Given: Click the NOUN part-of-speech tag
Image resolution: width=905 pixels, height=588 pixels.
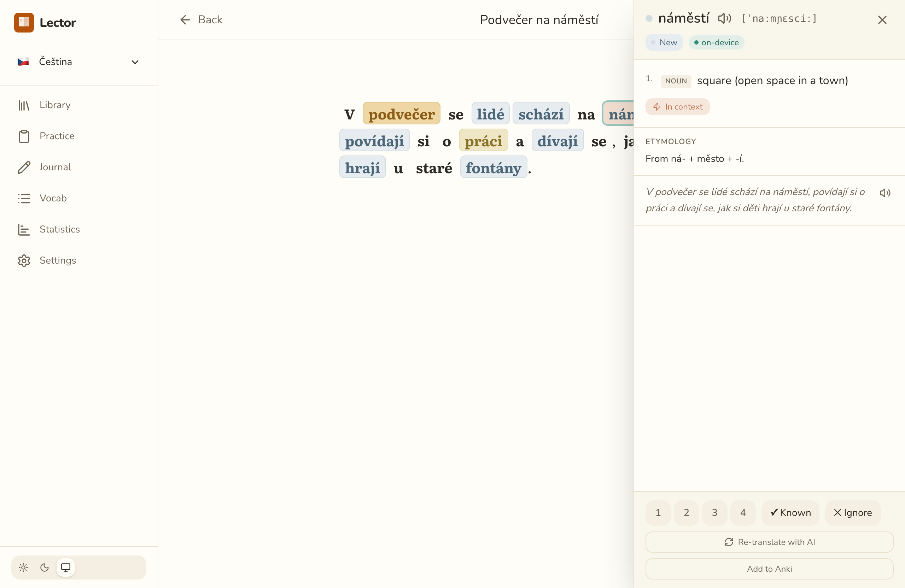Looking at the screenshot, I should tap(676, 81).
